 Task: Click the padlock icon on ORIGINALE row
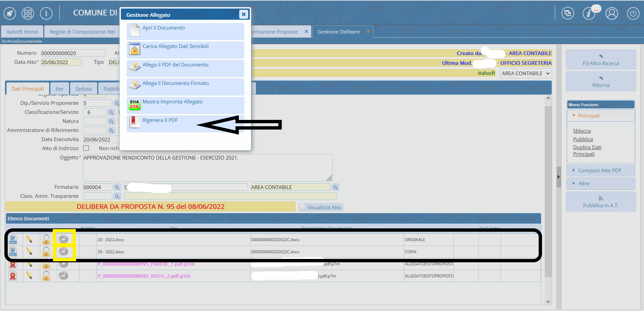pyautogui.click(x=46, y=239)
